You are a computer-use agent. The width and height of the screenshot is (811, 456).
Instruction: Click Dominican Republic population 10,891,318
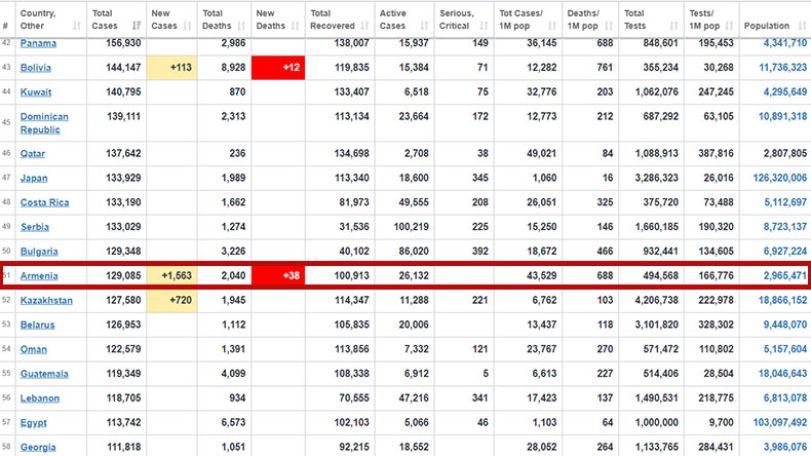[x=783, y=116]
